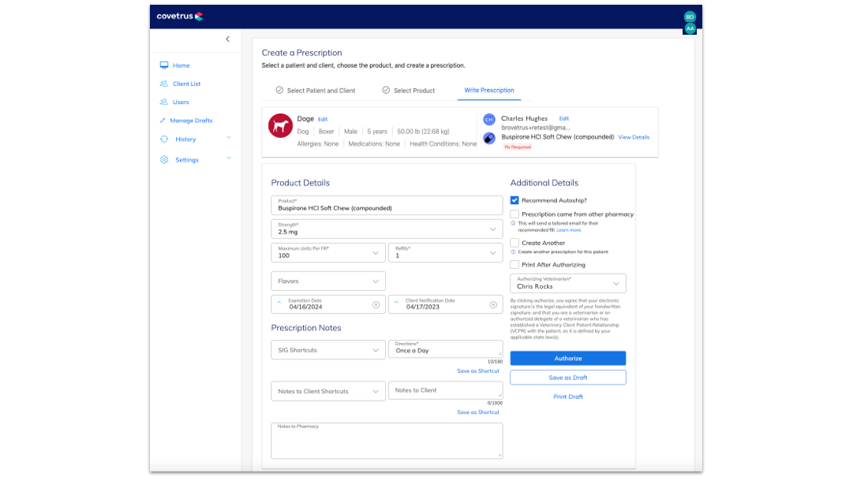Open Client List from the sidebar icon
Screen dimensions: 868x481
(x=164, y=84)
